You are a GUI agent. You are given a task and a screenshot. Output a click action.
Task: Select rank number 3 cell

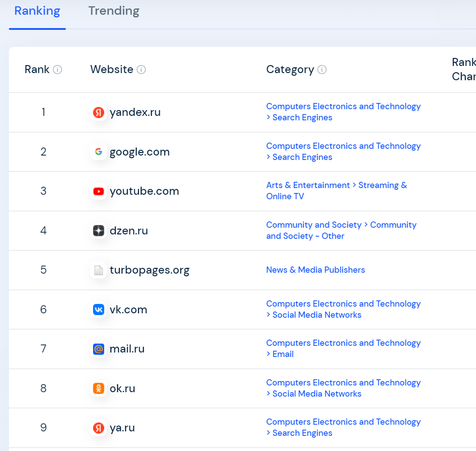[x=43, y=191]
